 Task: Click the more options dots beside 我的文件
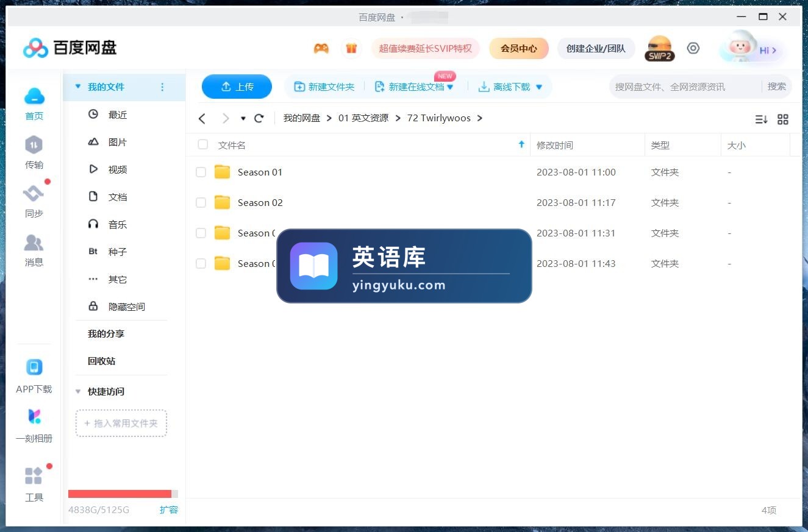162,87
